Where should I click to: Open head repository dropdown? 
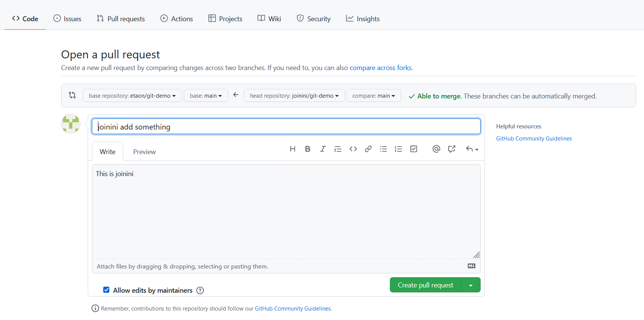(294, 95)
